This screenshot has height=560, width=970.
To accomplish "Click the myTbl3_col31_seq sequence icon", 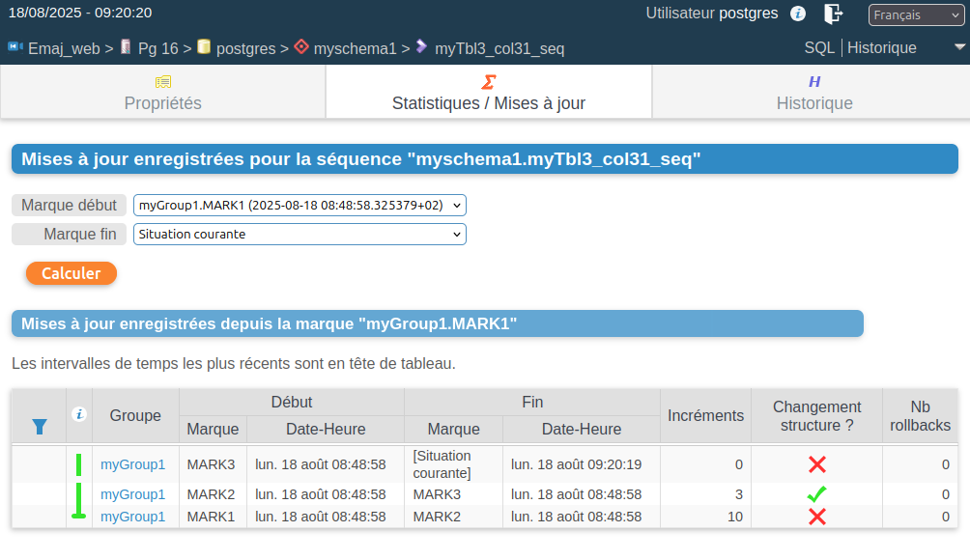I will click(421, 46).
